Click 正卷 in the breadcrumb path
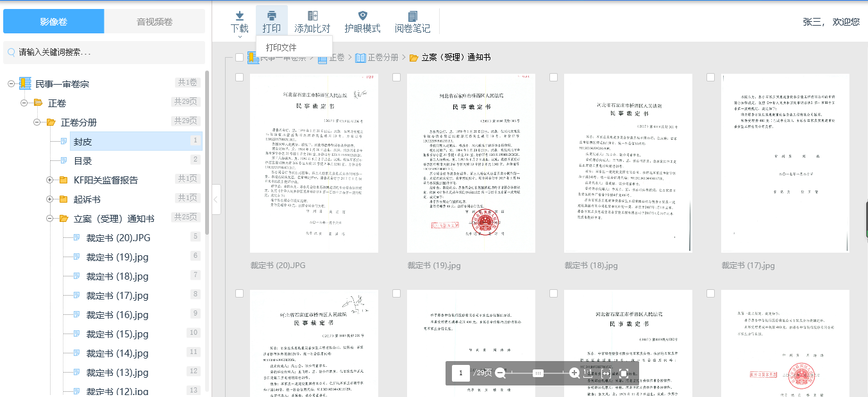The image size is (868, 397). tap(337, 58)
